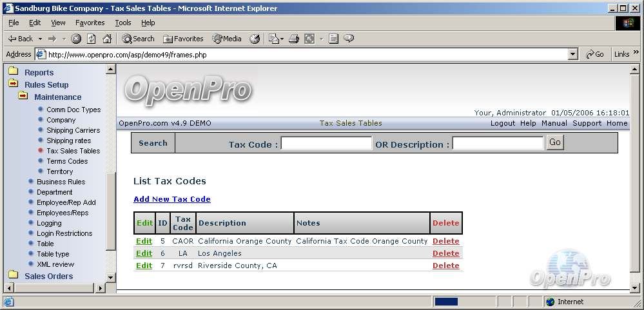
Task: Click the Stop loading toolbar icon
Action: [76, 39]
